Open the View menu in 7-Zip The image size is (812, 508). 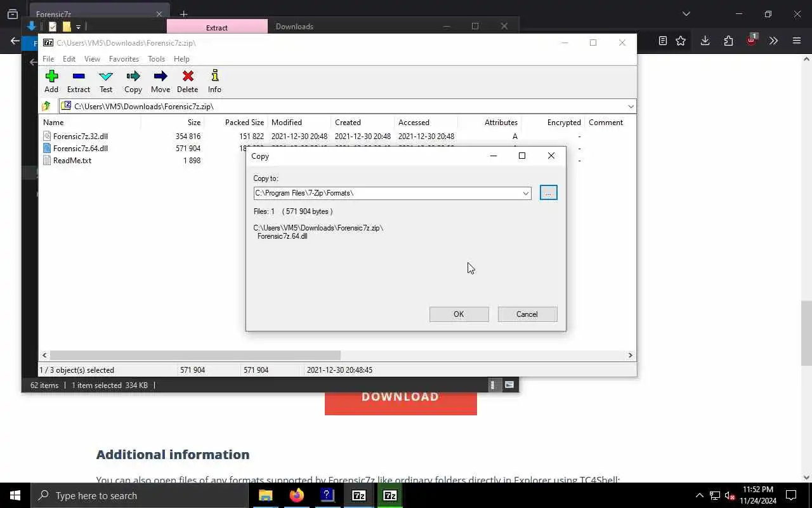click(92, 58)
